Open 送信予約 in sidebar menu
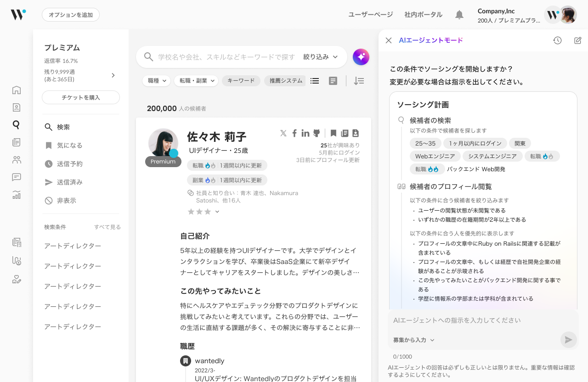 coord(69,164)
